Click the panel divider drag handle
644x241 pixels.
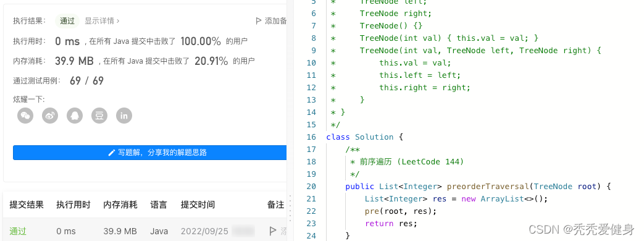pyautogui.click(x=290, y=208)
